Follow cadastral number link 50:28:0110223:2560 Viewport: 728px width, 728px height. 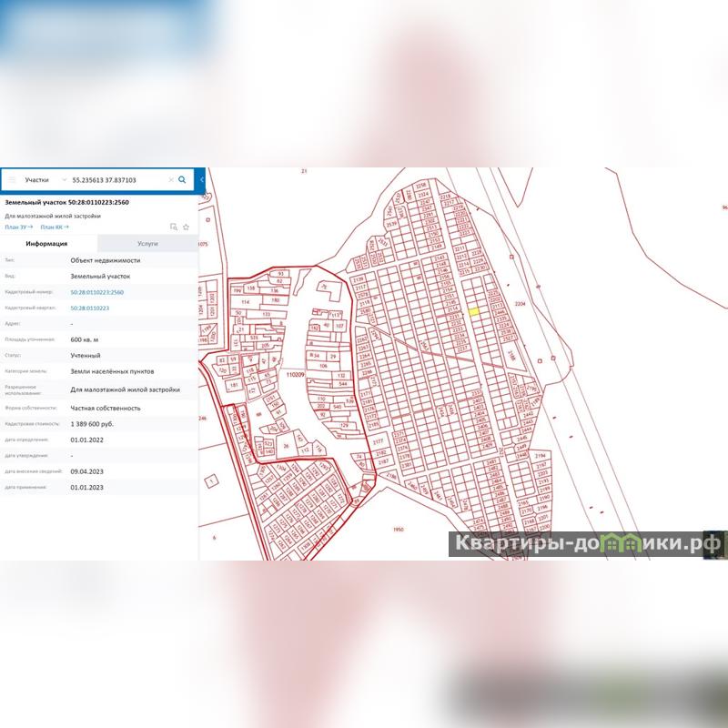(96, 292)
